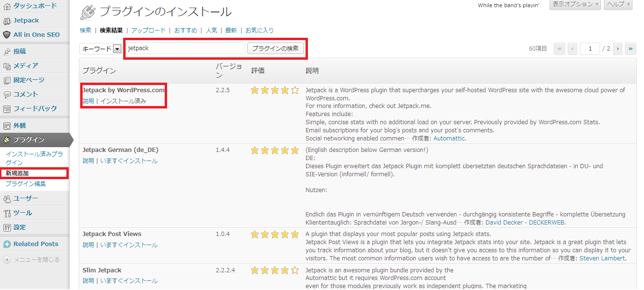Click the 設定 settings menu label

20,227
